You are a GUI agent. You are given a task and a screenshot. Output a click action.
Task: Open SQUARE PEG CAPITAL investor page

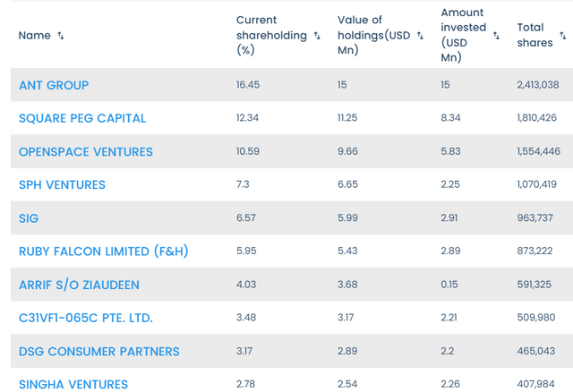[82, 118]
